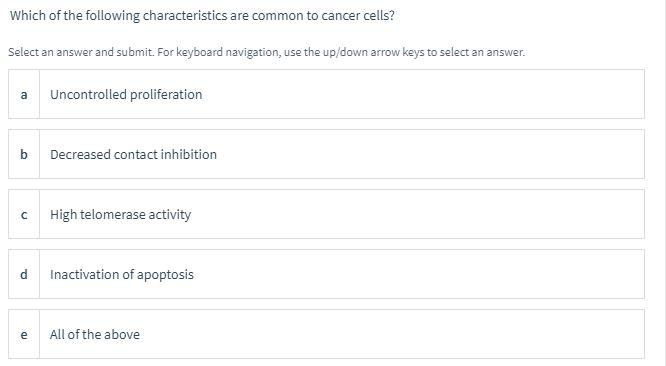Choose option d, Inactivation of apoptosis
666x366 pixels.
(326, 274)
